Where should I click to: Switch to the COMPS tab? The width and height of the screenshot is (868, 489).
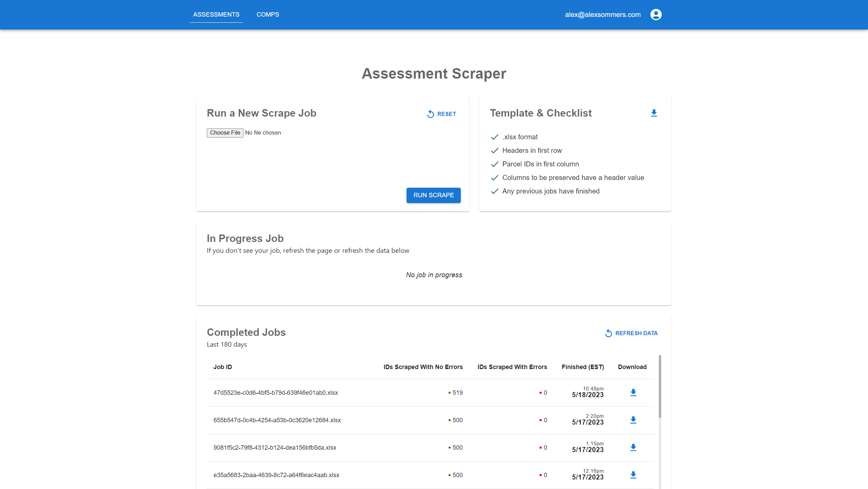tap(268, 14)
